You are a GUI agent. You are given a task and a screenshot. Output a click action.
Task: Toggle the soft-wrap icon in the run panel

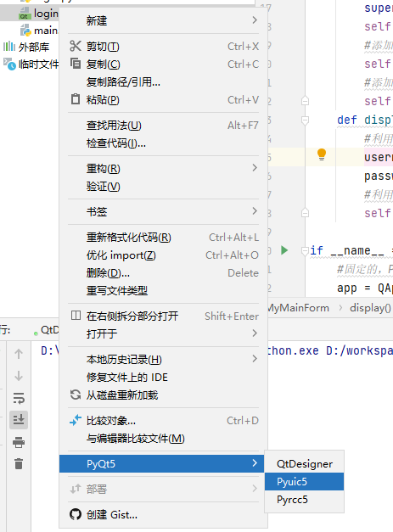(19, 398)
